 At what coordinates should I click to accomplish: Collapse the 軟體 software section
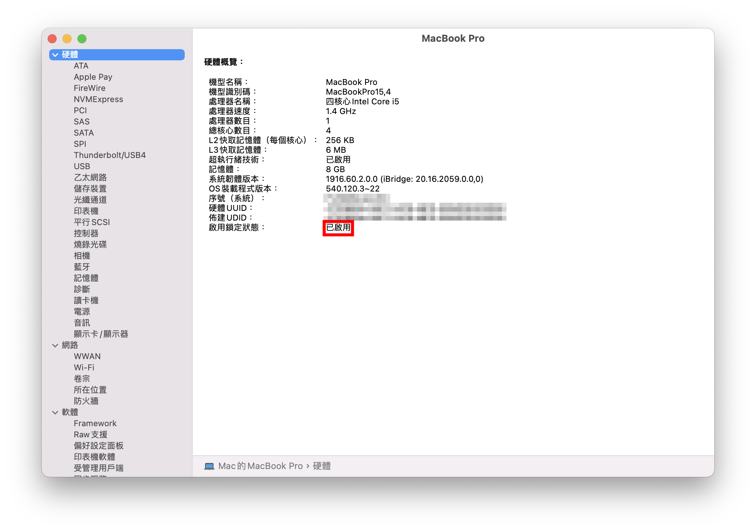tap(54, 412)
